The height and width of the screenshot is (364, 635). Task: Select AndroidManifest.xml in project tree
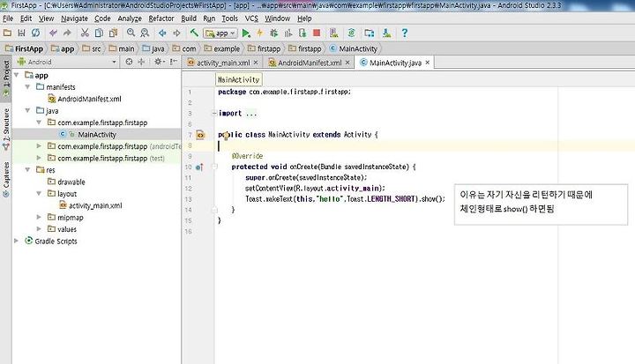[85, 99]
